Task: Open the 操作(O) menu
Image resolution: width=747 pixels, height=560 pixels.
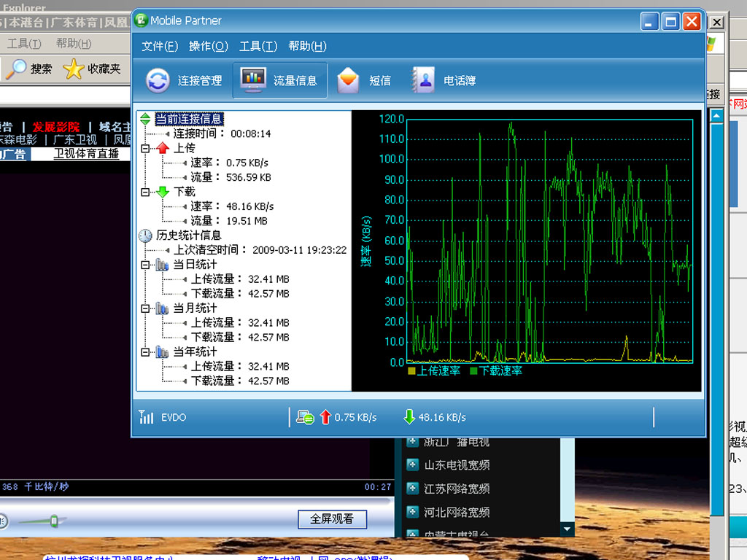Action: (x=208, y=46)
